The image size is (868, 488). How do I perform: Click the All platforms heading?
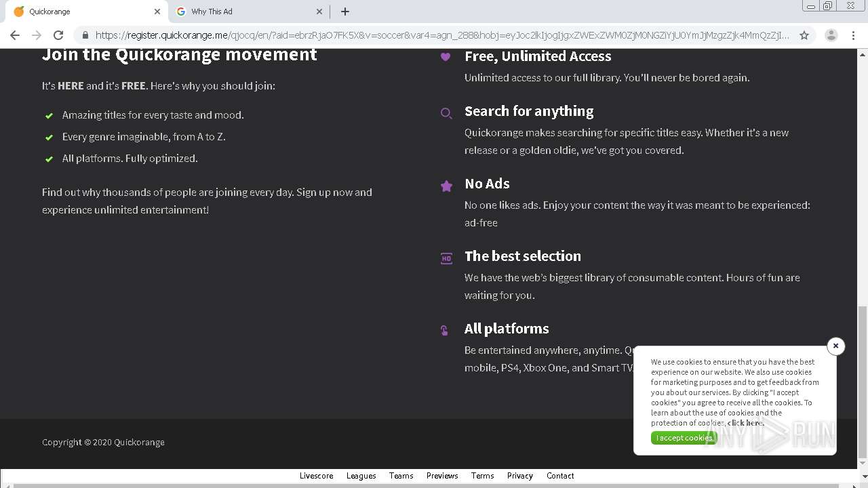pos(507,329)
